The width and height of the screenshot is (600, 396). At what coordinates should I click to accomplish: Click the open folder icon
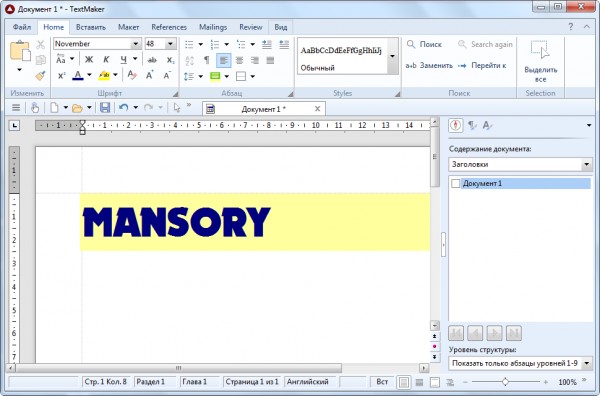tap(77, 108)
